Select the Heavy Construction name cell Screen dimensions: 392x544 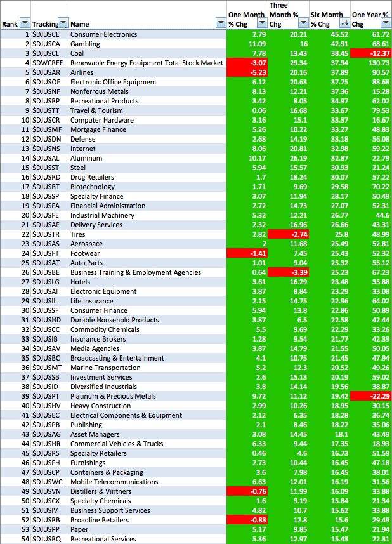pyautogui.click(x=148, y=406)
